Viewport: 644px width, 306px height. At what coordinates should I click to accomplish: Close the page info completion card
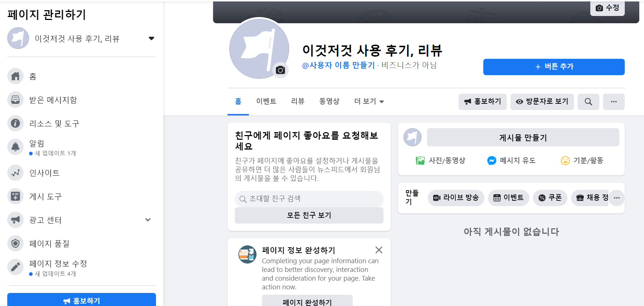pyautogui.click(x=379, y=250)
